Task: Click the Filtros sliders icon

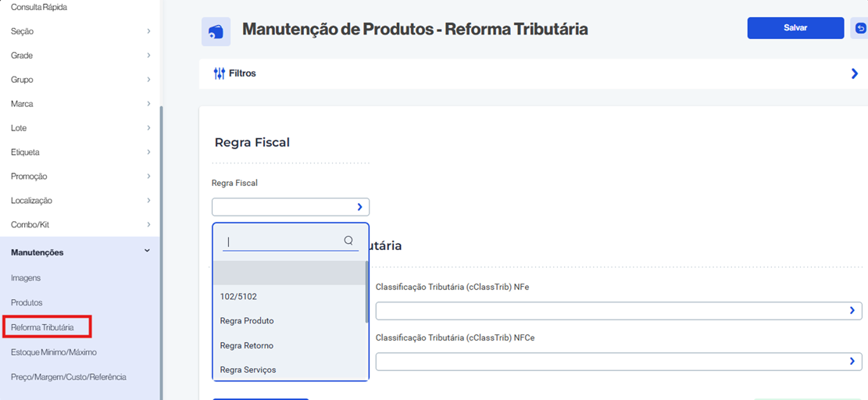Action: point(220,73)
